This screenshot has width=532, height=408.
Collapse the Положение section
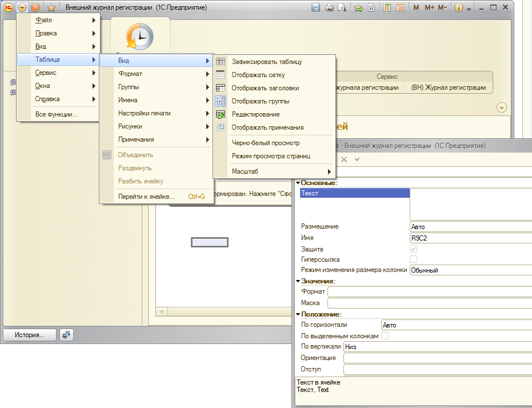point(298,314)
